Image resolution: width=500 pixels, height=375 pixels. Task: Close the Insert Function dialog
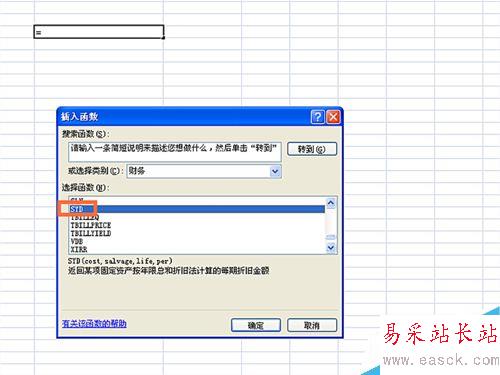point(333,117)
